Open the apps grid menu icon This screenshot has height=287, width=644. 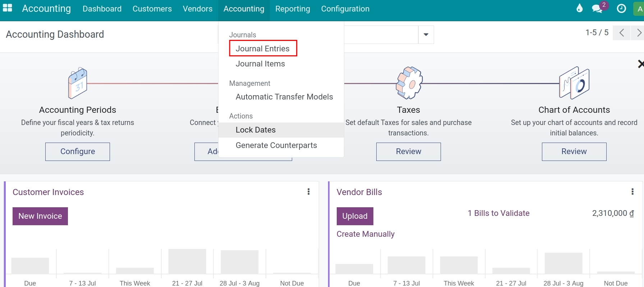pyautogui.click(x=8, y=8)
